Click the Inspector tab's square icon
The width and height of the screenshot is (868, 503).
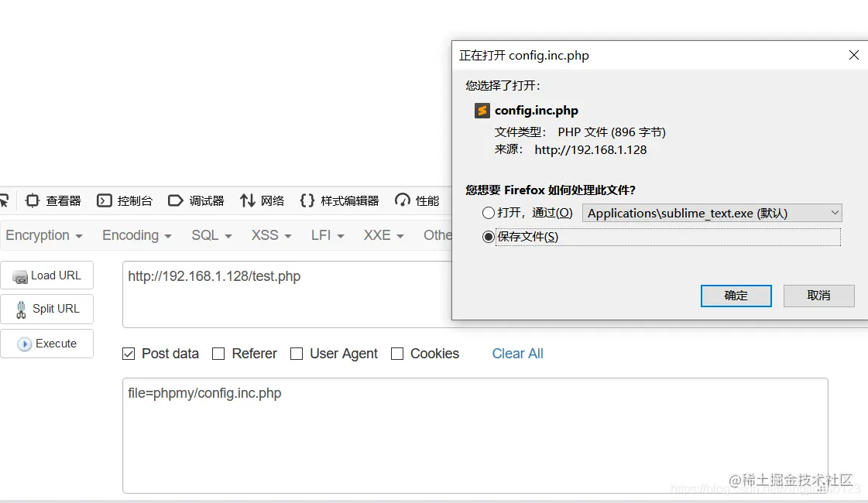(x=33, y=201)
